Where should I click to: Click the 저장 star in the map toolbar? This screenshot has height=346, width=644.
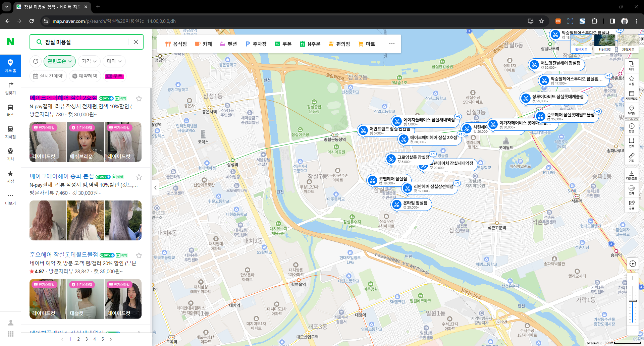coord(632,80)
